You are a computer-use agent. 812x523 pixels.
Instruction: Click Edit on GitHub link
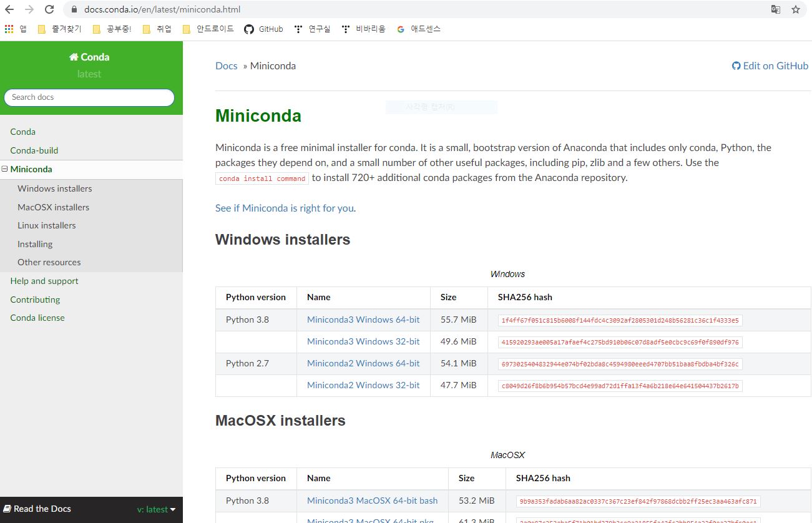pyautogui.click(x=770, y=66)
